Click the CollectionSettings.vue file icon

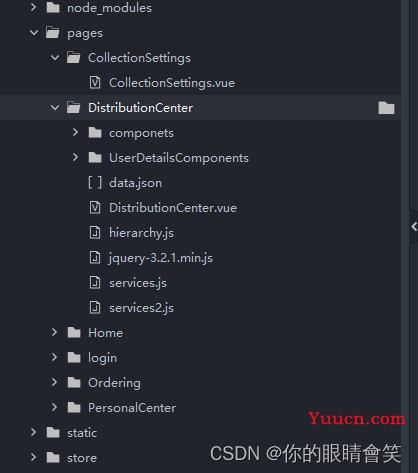95,82
